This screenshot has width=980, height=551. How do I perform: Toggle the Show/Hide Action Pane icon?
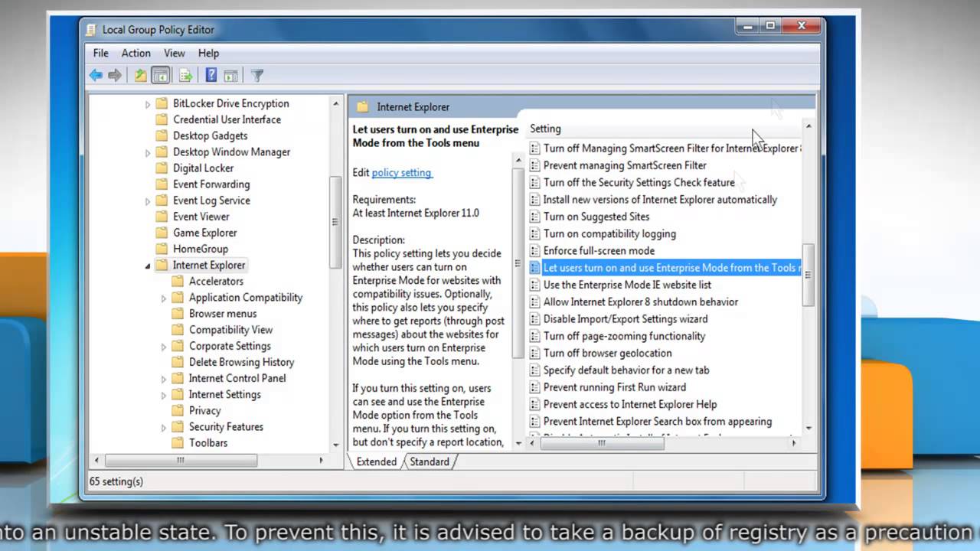click(230, 75)
